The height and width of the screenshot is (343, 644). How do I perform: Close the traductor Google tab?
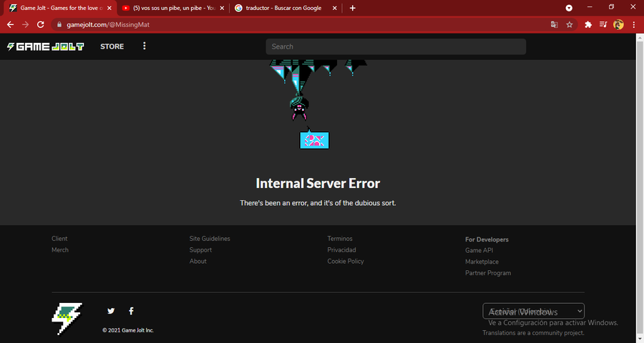pos(334,8)
